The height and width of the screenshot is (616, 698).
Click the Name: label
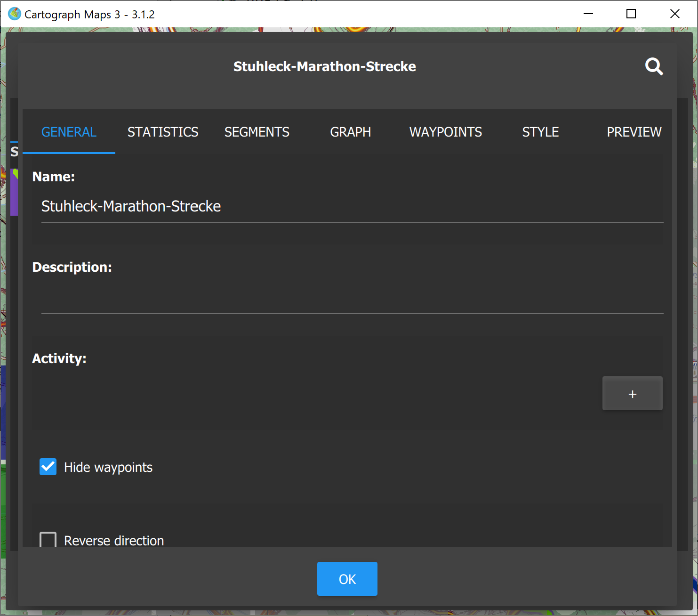(54, 177)
